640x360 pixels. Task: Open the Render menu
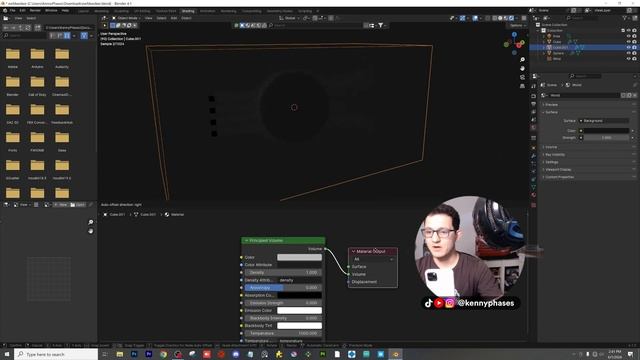35,11
